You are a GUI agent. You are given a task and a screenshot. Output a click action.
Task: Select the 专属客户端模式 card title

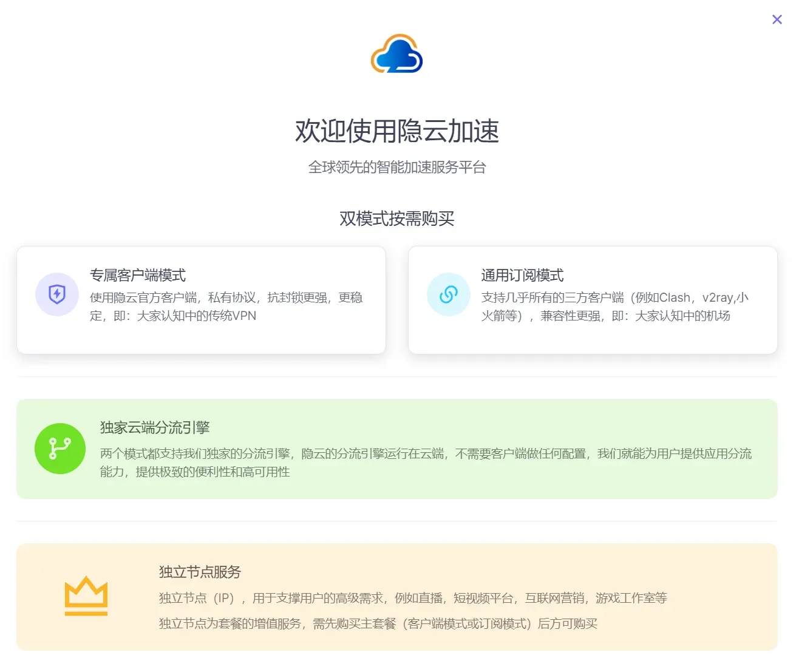click(138, 276)
